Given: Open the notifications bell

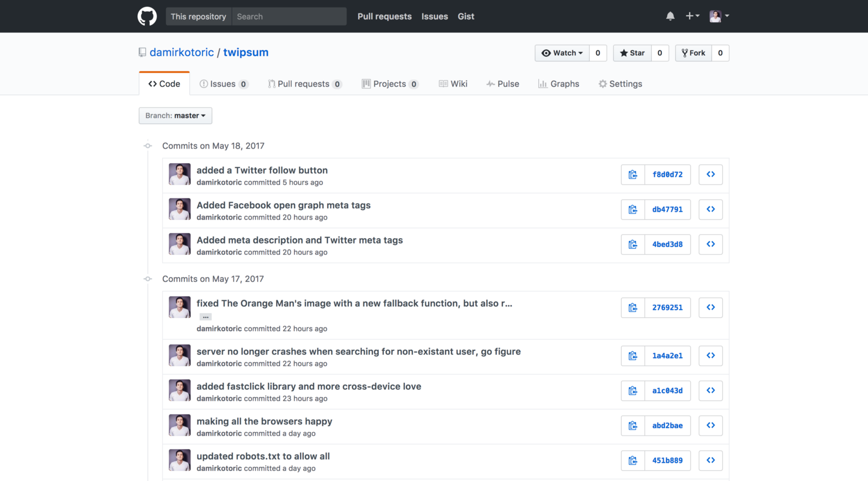Looking at the screenshot, I should [670, 16].
